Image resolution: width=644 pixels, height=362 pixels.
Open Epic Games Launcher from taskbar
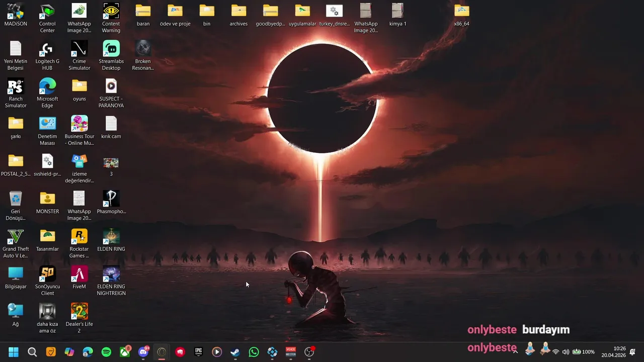[198, 352]
